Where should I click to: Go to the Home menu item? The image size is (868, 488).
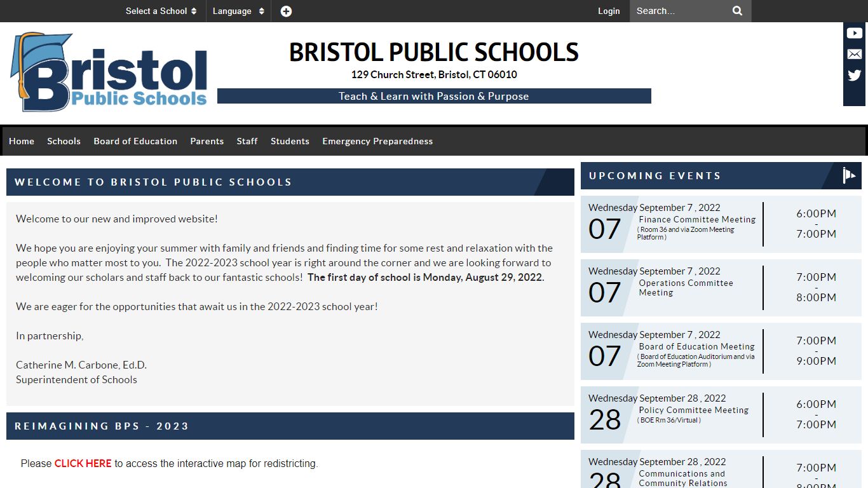pos(22,141)
